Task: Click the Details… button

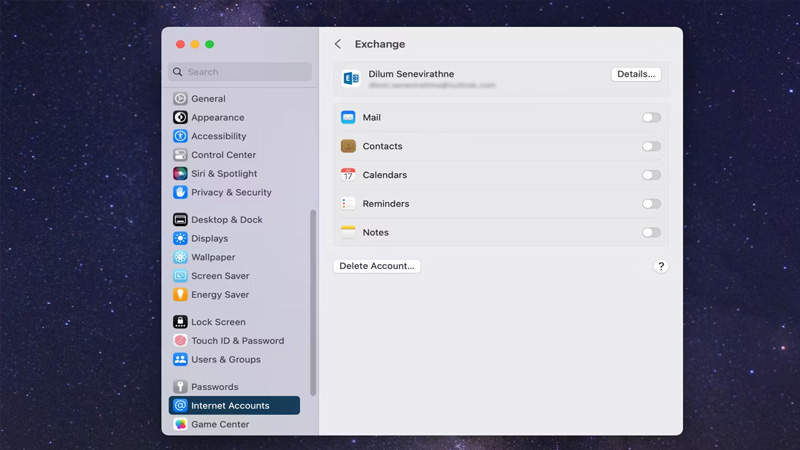Action: click(636, 74)
